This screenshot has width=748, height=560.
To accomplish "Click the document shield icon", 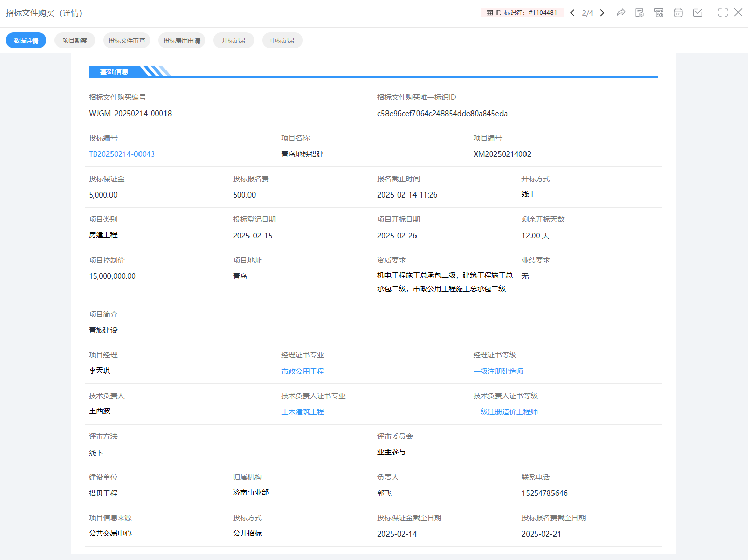I will pyautogui.click(x=640, y=13).
